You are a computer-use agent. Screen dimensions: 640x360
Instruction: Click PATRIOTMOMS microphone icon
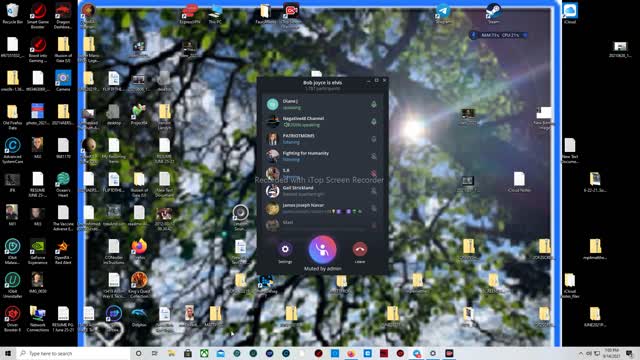tap(373, 139)
